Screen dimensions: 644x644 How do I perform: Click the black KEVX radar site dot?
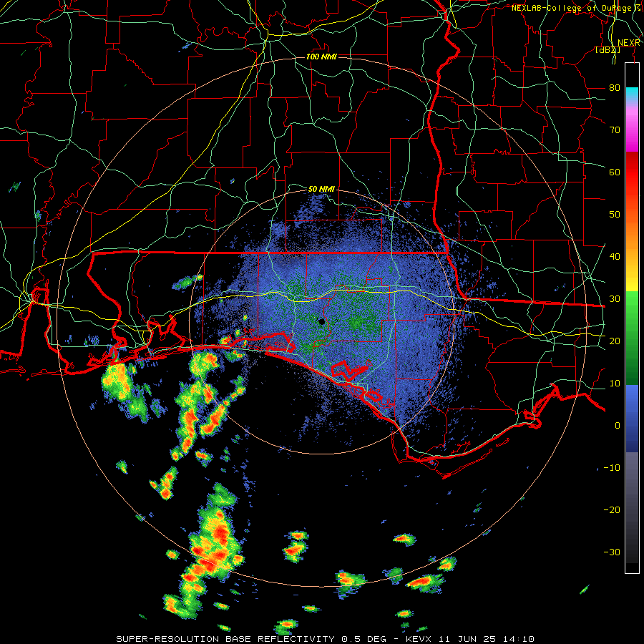point(321,321)
